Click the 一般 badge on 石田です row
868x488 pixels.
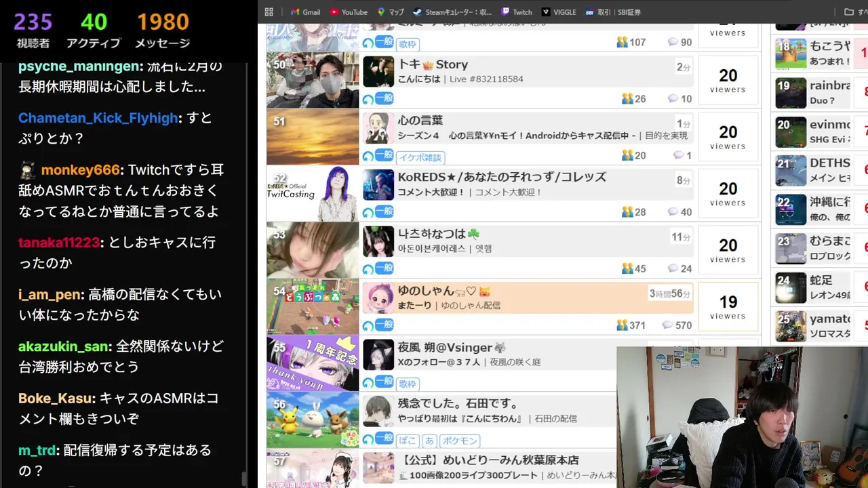384,438
